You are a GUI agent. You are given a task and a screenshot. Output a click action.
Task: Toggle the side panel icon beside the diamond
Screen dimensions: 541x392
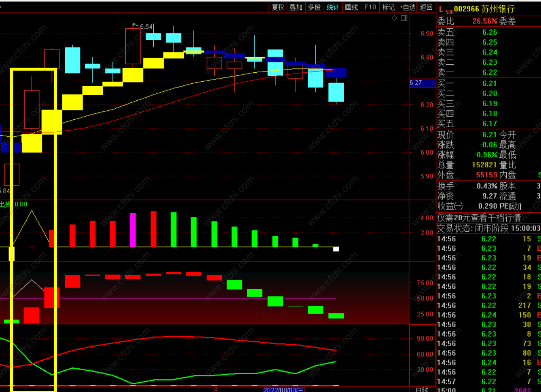[404, 18]
